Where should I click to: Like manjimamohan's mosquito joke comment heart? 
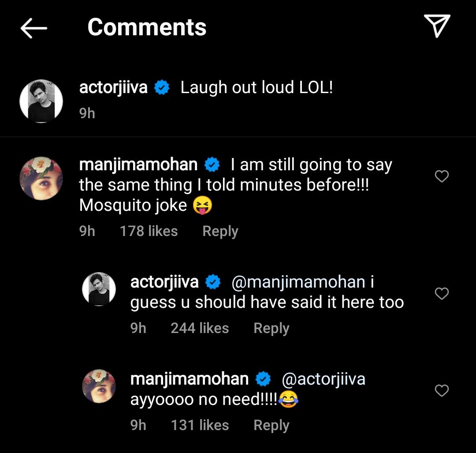442,176
